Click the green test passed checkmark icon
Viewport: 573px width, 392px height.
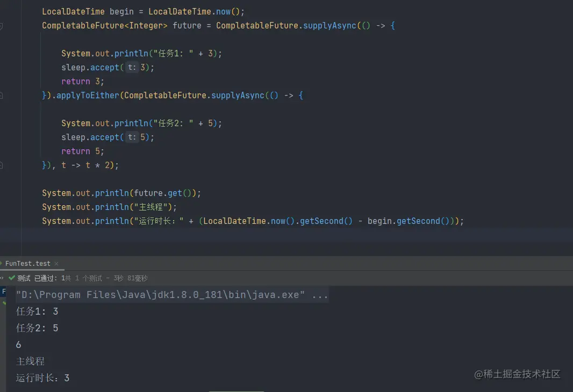click(12, 278)
